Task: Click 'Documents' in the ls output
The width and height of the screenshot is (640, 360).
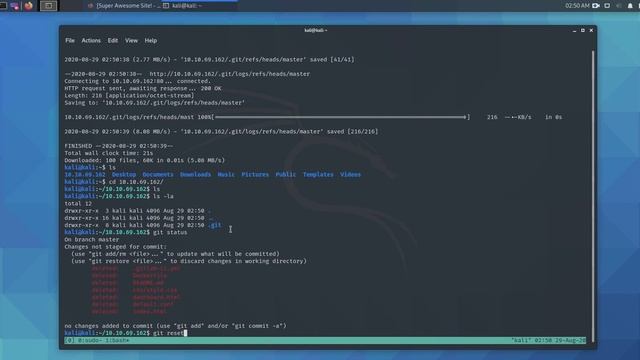Action: pos(158,174)
